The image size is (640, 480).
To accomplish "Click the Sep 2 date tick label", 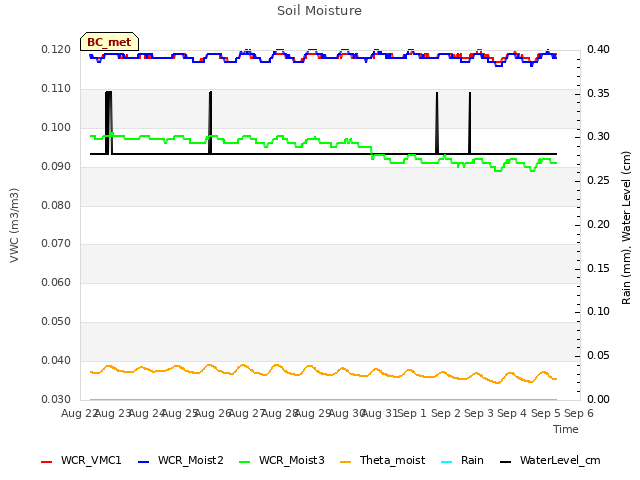I will pyautogui.click(x=446, y=413).
